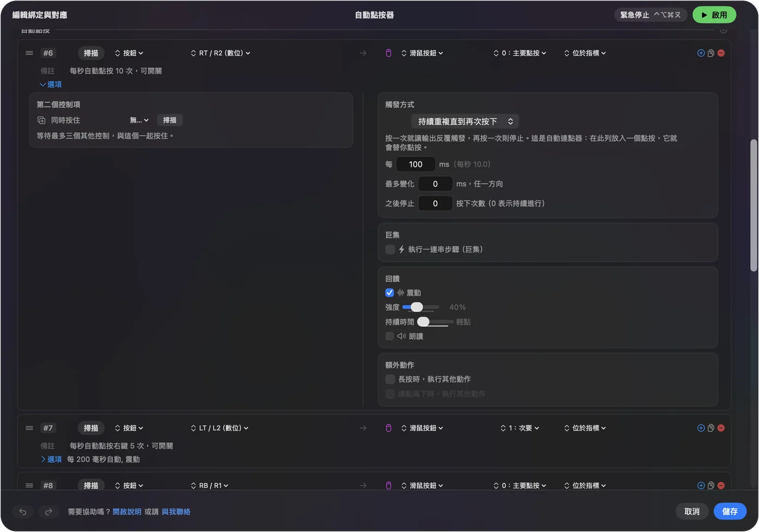
Task: Open the 位於指標 dropdown in row #6
Action: click(x=585, y=53)
